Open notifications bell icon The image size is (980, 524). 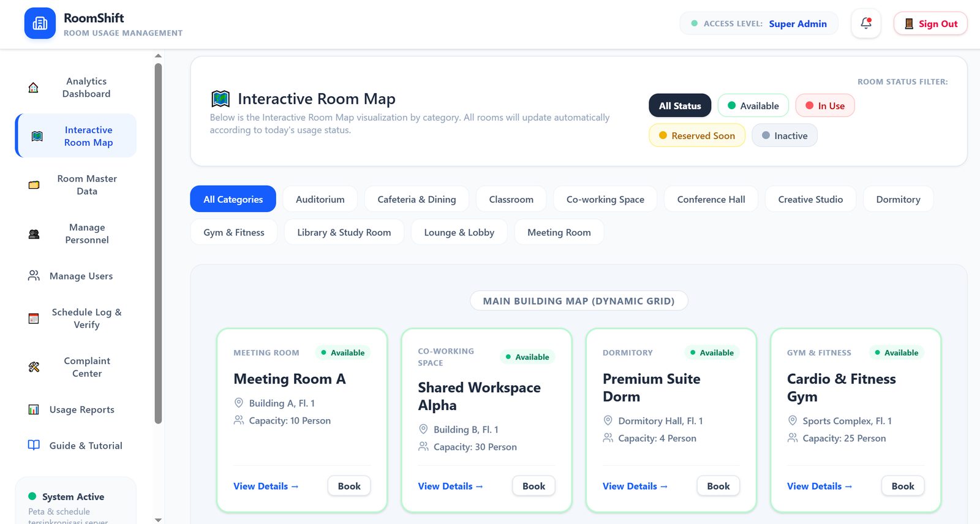click(866, 23)
